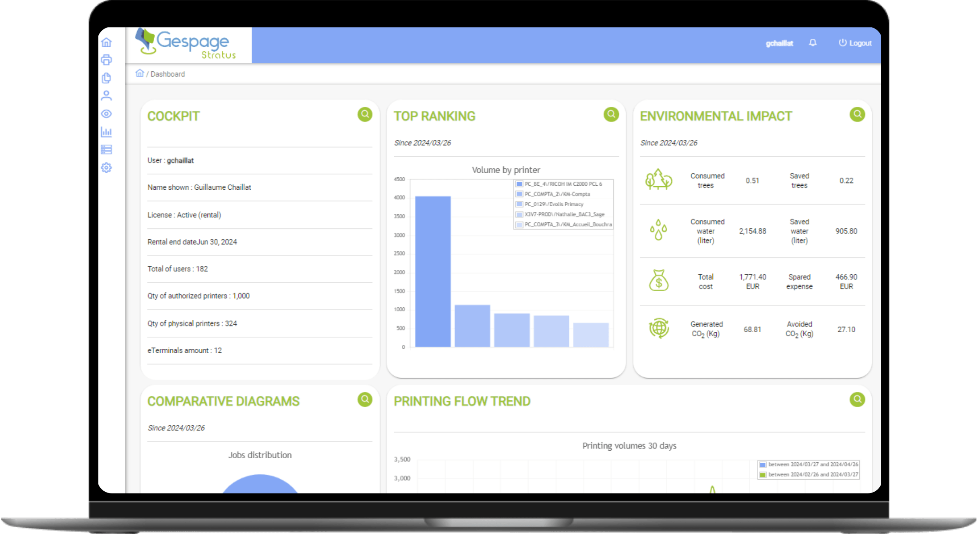Click Printing volumes 30 days title
The image size is (980, 538).
pyautogui.click(x=629, y=446)
